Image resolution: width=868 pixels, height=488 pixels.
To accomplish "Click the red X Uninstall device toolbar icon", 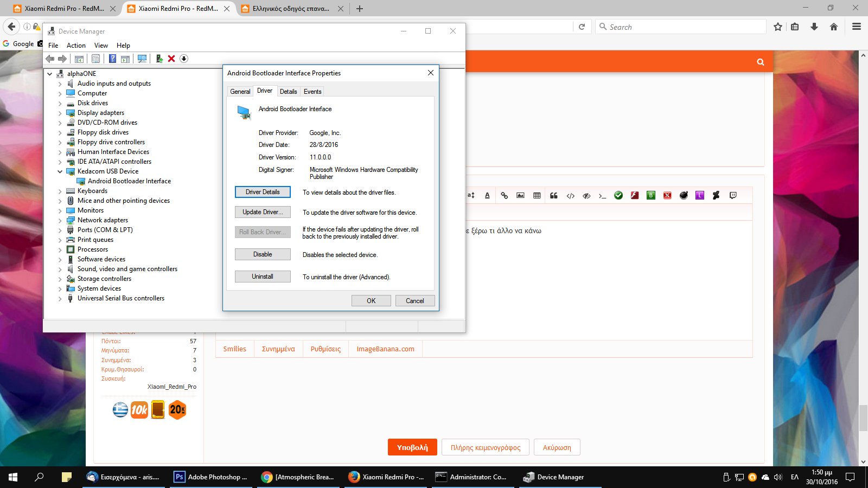I will [x=171, y=59].
